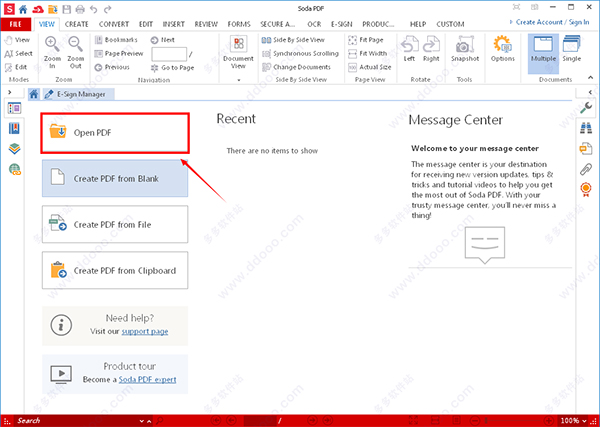Open the bookmarks panel icon in the left sidebar

click(15, 129)
